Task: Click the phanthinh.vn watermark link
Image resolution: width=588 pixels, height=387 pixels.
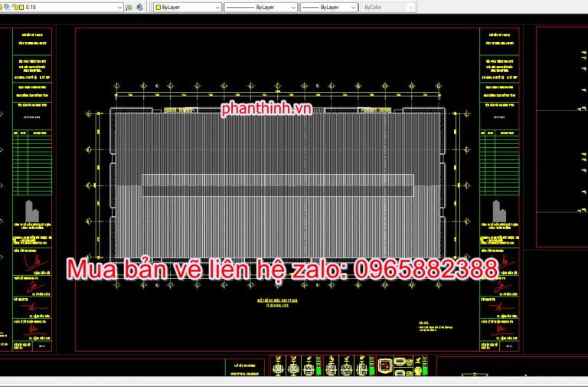Action: tap(266, 110)
